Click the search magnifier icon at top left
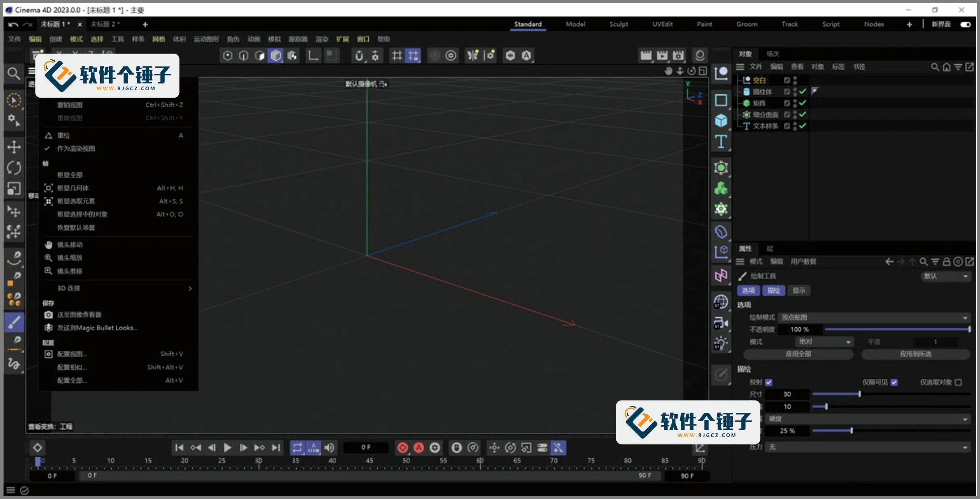Screen dimensions: 980x499 click(14, 74)
